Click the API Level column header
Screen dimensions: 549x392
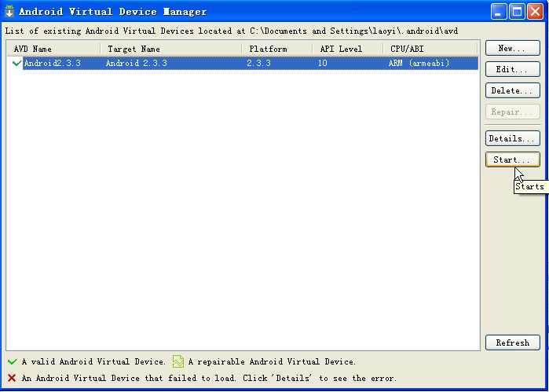point(348,49)
